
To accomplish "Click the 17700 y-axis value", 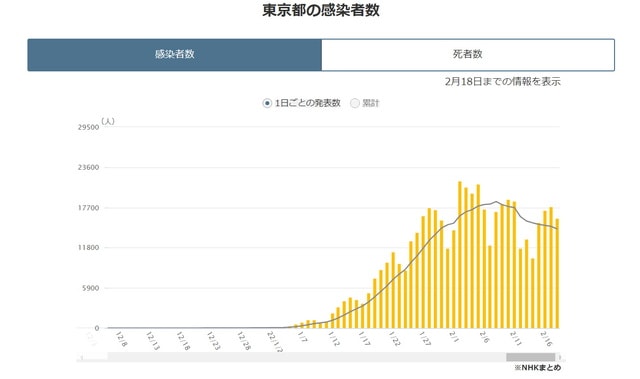I will [x=89, y=208].
